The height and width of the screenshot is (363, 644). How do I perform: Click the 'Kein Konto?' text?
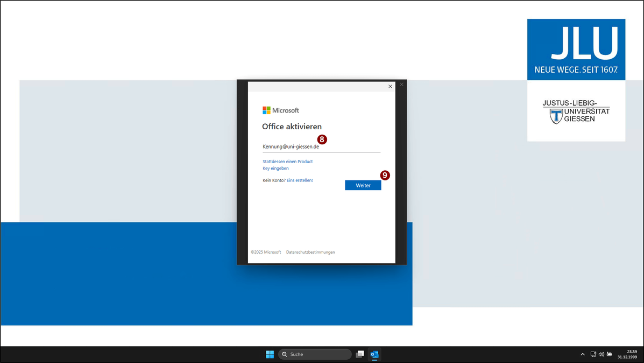274,180
